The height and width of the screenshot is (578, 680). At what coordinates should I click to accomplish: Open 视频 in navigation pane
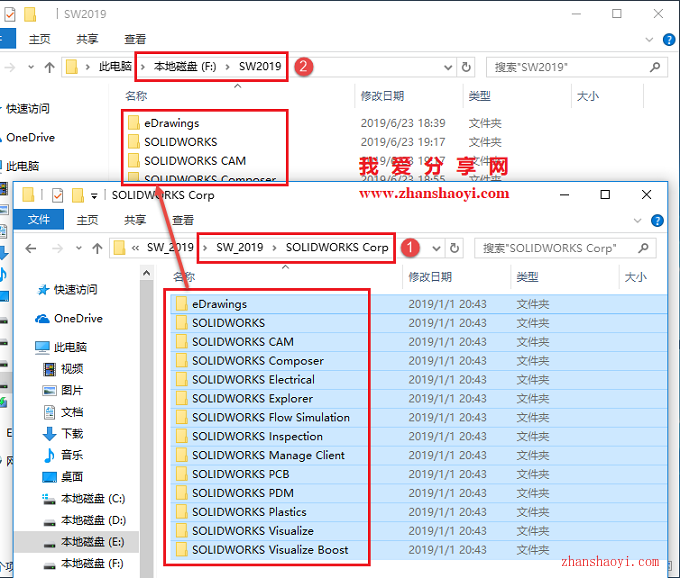coord(63,369)
